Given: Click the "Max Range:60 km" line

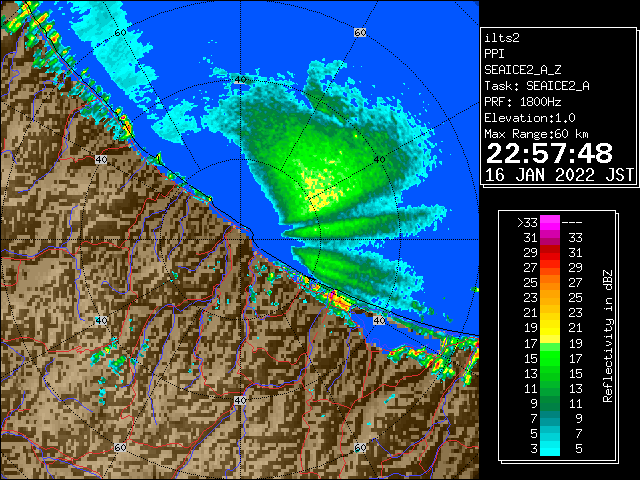Looking at the screenshot, I should 537,134.
